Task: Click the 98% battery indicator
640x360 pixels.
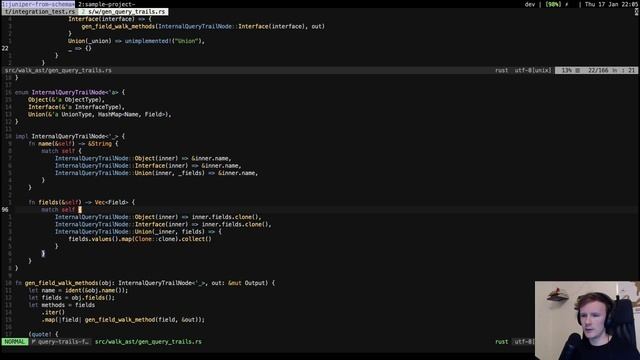Action: [x=553, y=4]
